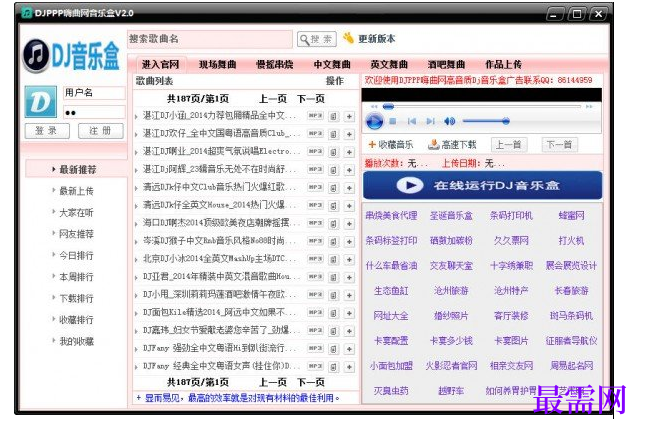The image size is (645, 431).
Task: Click 高速下载 fast download button
Action: [x=452, y=144]
